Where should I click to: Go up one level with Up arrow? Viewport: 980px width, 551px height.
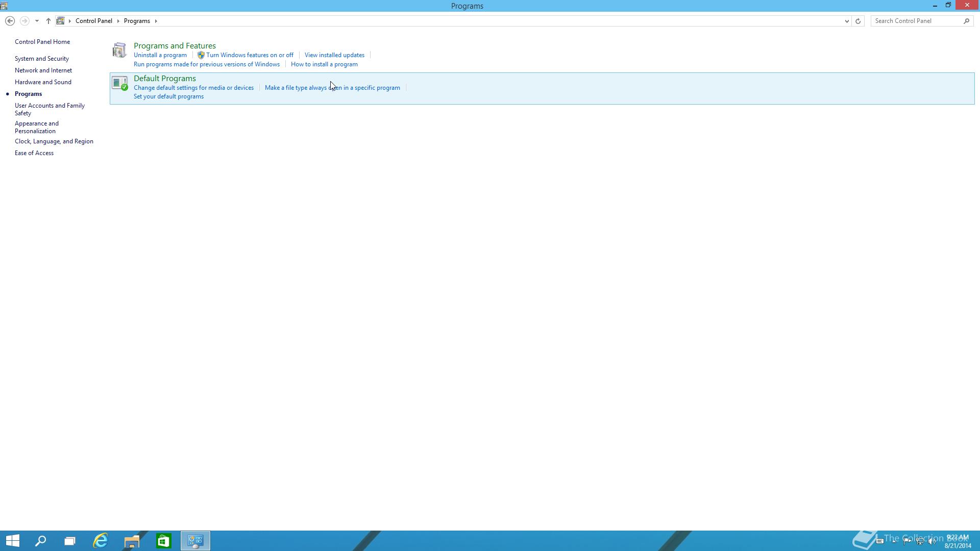coord(48,21)
